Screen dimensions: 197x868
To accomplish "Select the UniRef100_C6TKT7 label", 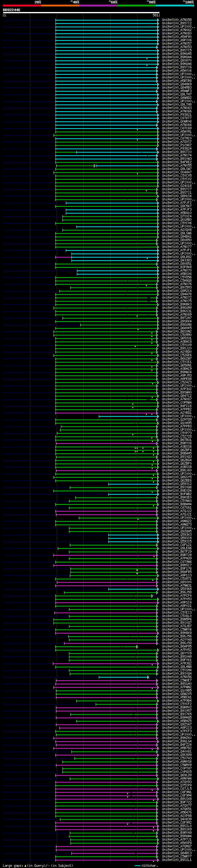I will click(177, 118).
